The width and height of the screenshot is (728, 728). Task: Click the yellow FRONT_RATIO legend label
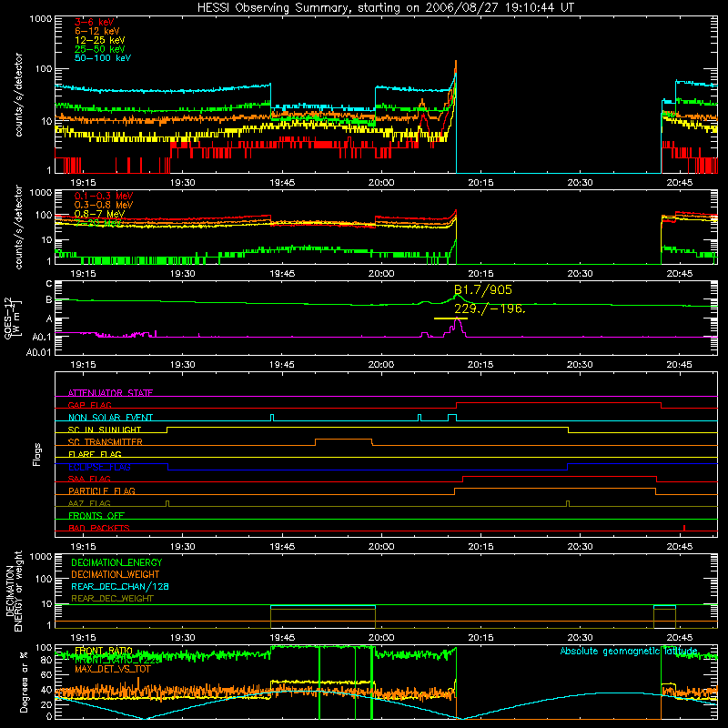[104, 651]
